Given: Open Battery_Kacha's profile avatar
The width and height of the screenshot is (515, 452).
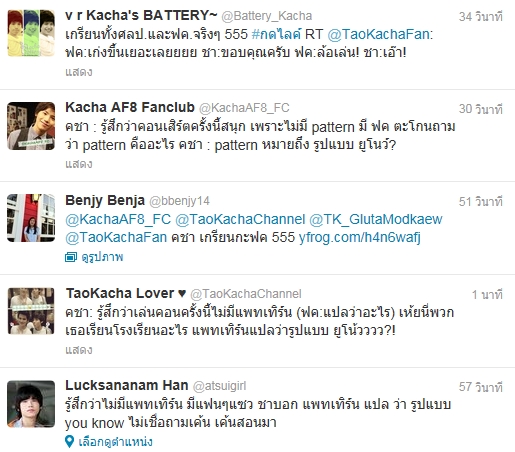Looking at the screenshot, I should 31,33.
